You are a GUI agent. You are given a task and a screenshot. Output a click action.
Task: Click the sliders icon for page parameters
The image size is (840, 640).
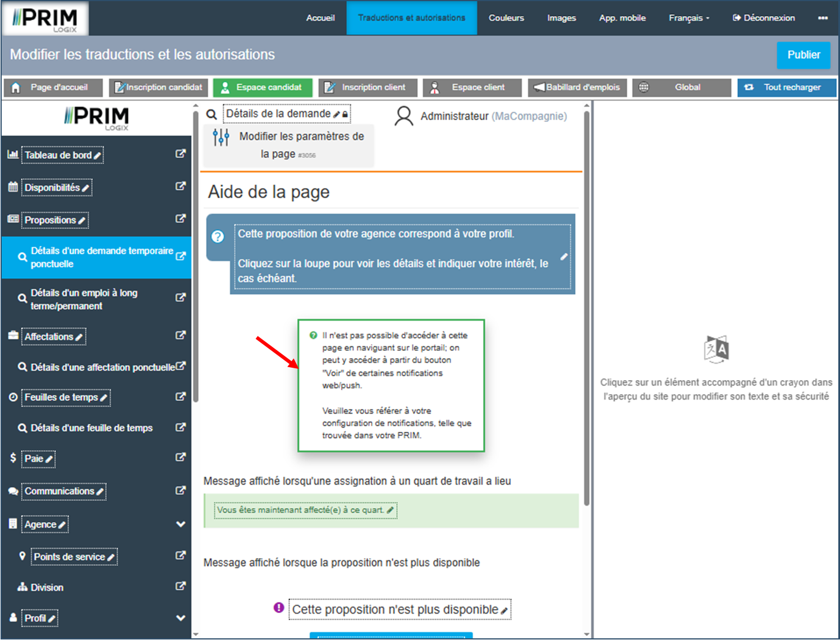point(221,137)
